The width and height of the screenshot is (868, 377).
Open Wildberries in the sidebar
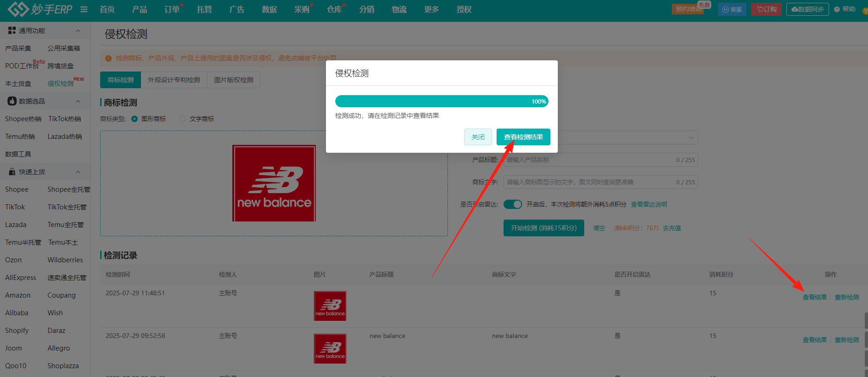click(x=65, y=260)
